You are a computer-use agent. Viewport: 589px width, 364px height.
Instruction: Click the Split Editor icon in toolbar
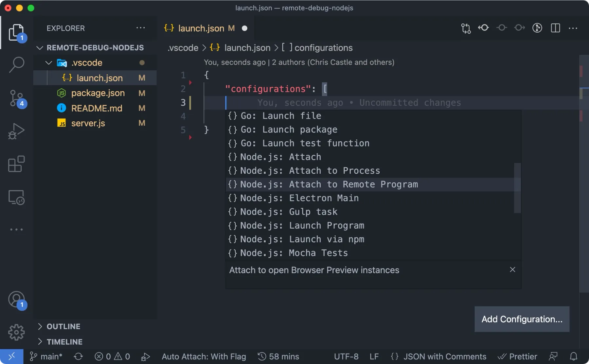click(x=555, y=28)
